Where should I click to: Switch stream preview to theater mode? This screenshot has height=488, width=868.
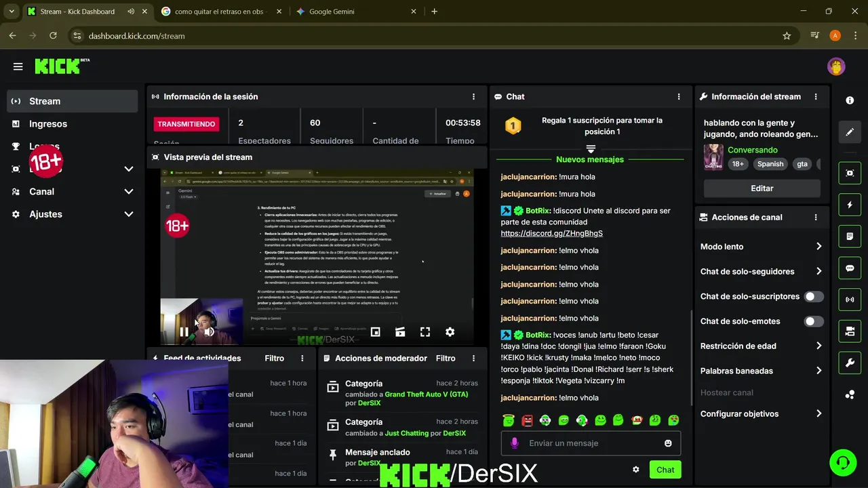pos(400,332)
